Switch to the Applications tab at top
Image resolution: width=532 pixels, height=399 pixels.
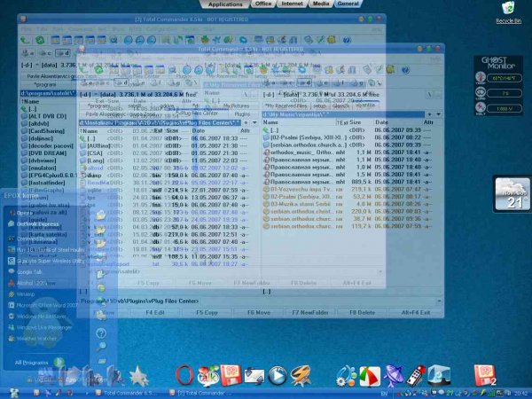click(225, 4)
